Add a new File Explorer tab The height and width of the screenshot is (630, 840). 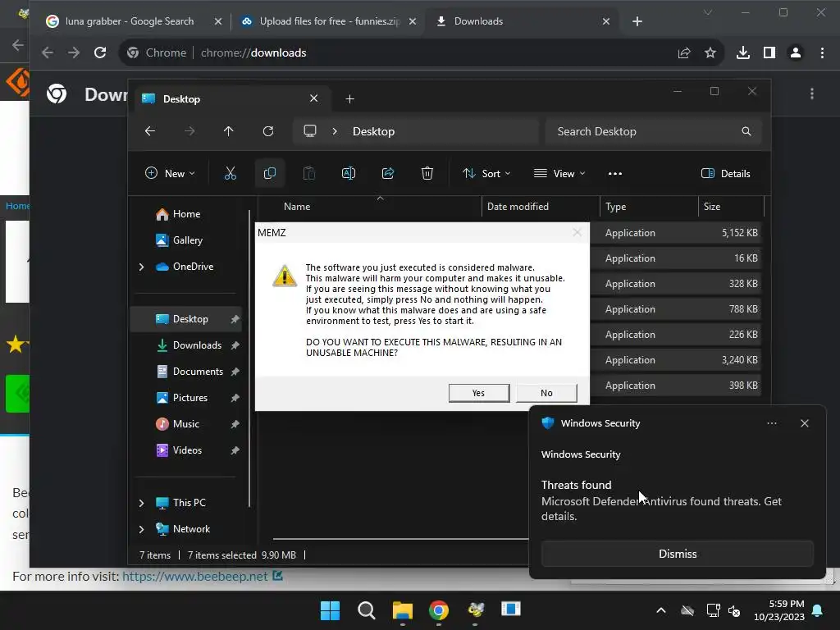click(349, 99)
